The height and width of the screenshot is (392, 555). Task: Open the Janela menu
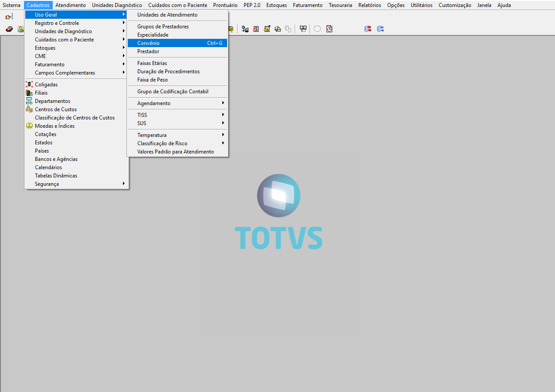click(484, 5)
